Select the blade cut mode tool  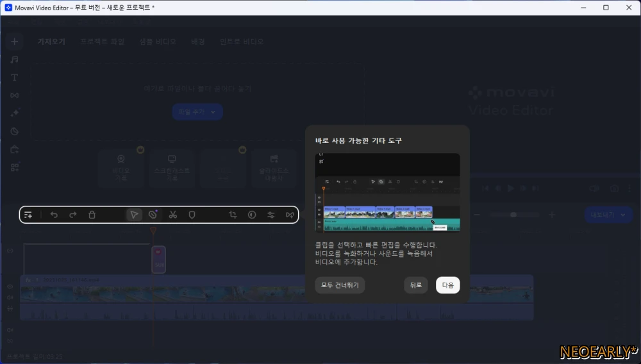[x=153, y=215]
